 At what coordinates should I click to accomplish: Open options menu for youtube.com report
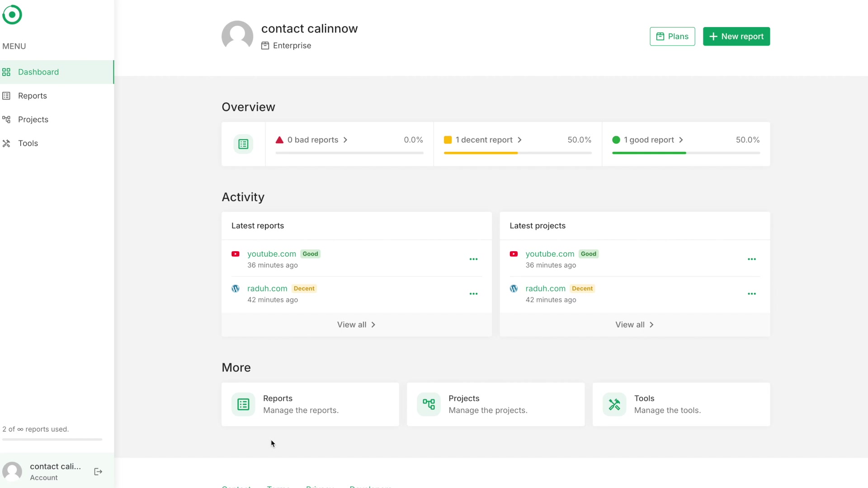(x=473, y=259)
